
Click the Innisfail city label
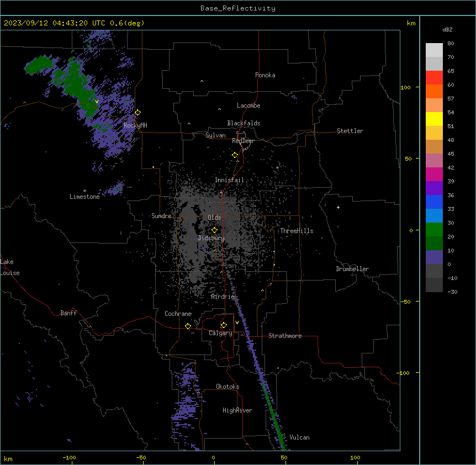(229, 180)
